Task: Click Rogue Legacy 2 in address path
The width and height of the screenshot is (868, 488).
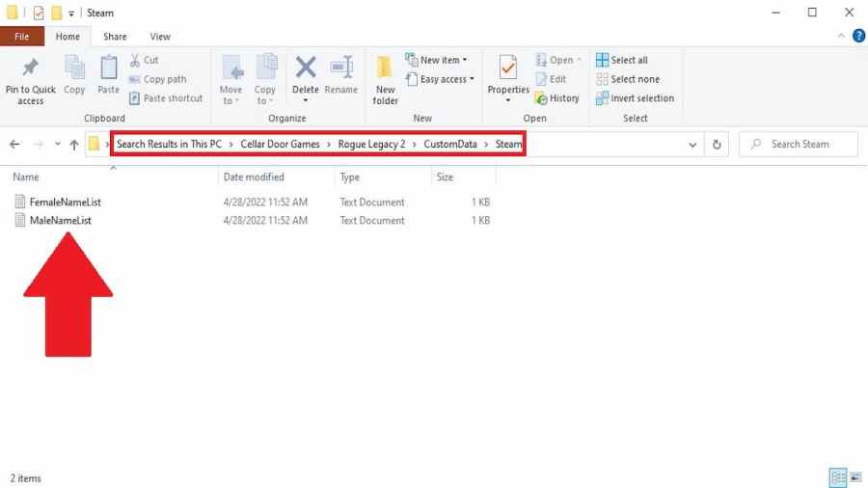Action: 371,144
